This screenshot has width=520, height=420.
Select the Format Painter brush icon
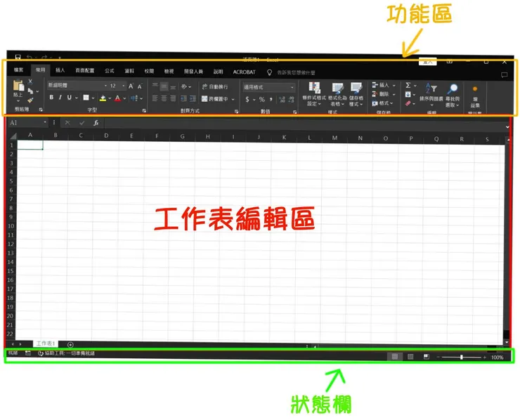[30, 100]
